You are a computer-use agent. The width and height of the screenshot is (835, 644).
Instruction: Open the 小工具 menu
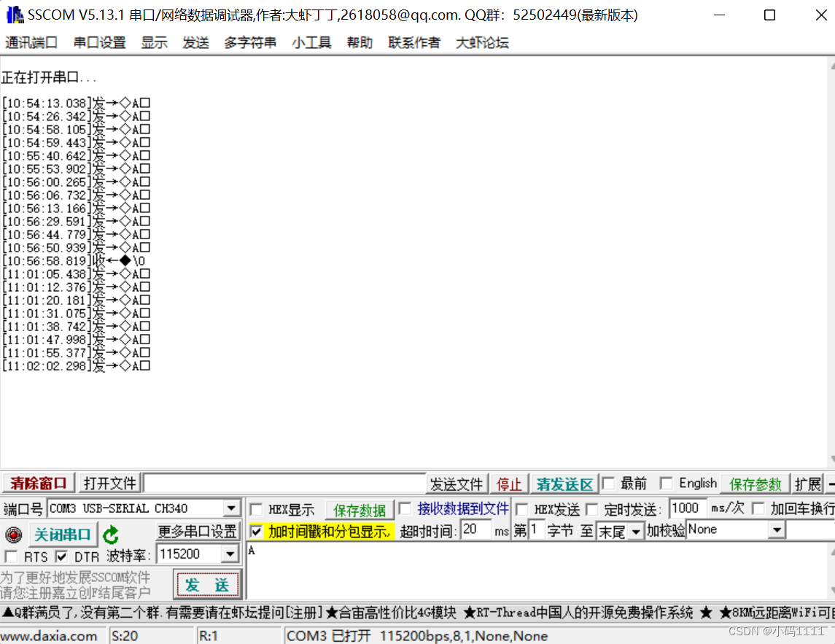pyautogui.click(x=311, y=42)
